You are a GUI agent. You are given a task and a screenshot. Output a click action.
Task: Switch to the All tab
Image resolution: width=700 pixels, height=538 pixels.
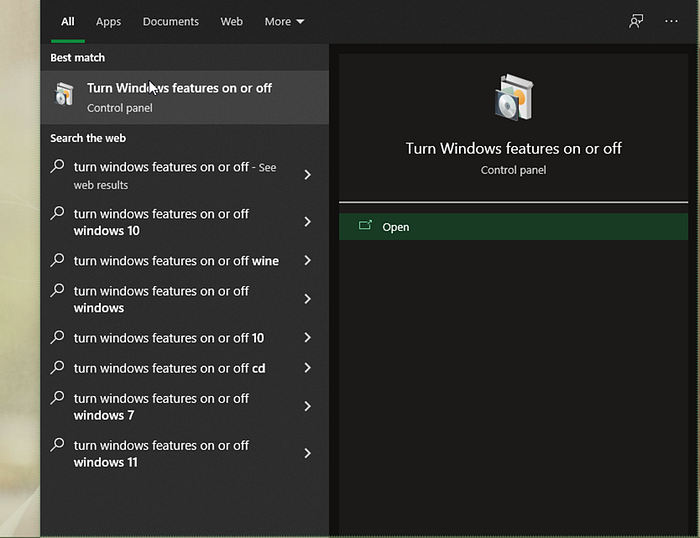68,21
